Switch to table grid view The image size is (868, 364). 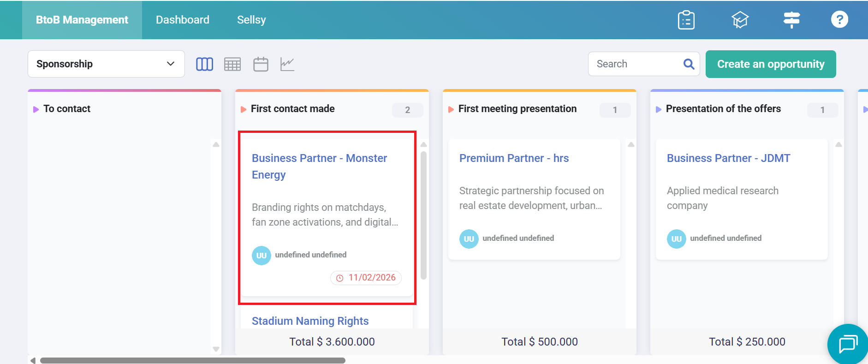232,64
